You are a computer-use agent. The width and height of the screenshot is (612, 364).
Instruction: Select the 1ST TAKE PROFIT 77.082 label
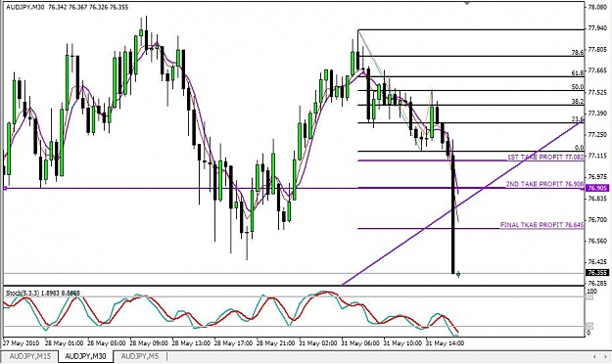point(545,157)
